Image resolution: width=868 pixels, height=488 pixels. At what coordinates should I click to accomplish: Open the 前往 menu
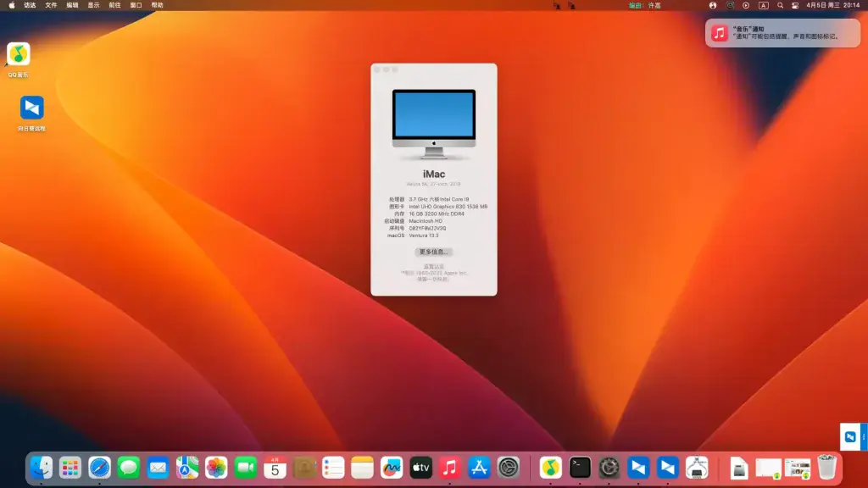point(114,6)
